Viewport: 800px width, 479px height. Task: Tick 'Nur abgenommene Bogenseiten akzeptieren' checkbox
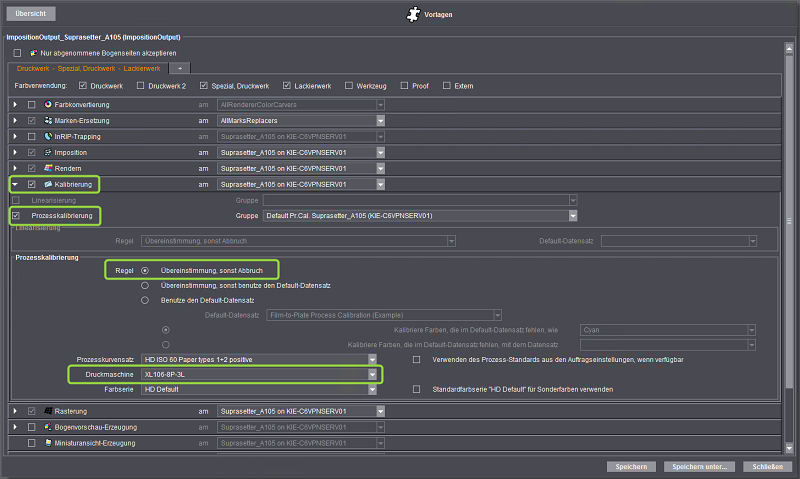(x=17, y=52)
